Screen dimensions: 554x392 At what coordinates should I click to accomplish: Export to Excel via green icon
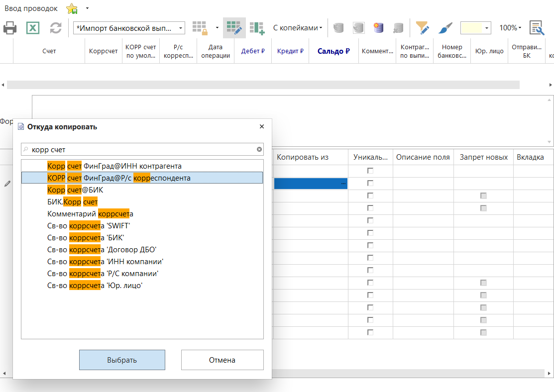(33, 28)
